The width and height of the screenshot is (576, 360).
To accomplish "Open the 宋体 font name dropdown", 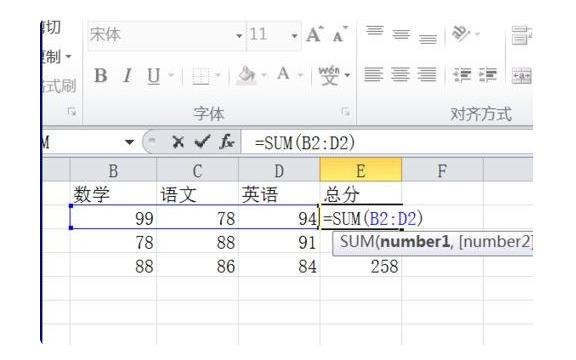I will (239, 36).
